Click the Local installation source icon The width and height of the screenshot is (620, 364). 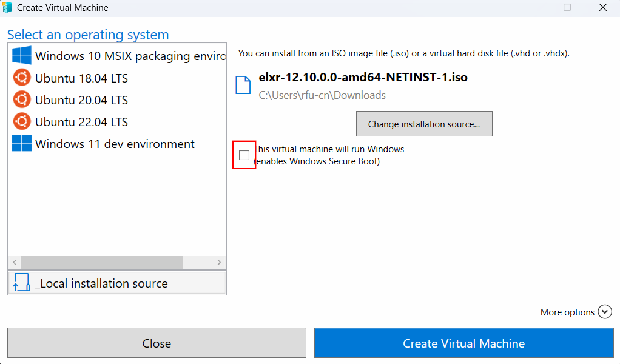coord(20,282)
